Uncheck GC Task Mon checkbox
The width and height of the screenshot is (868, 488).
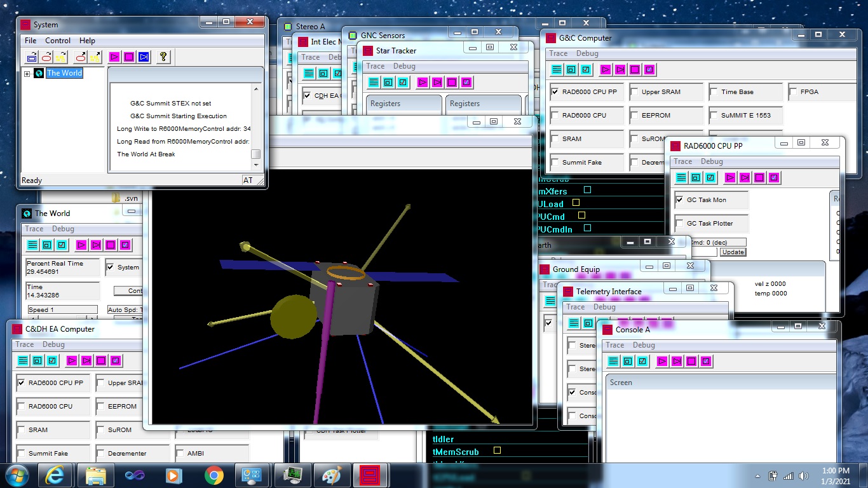pyautogui.click(x=679, y=200)
